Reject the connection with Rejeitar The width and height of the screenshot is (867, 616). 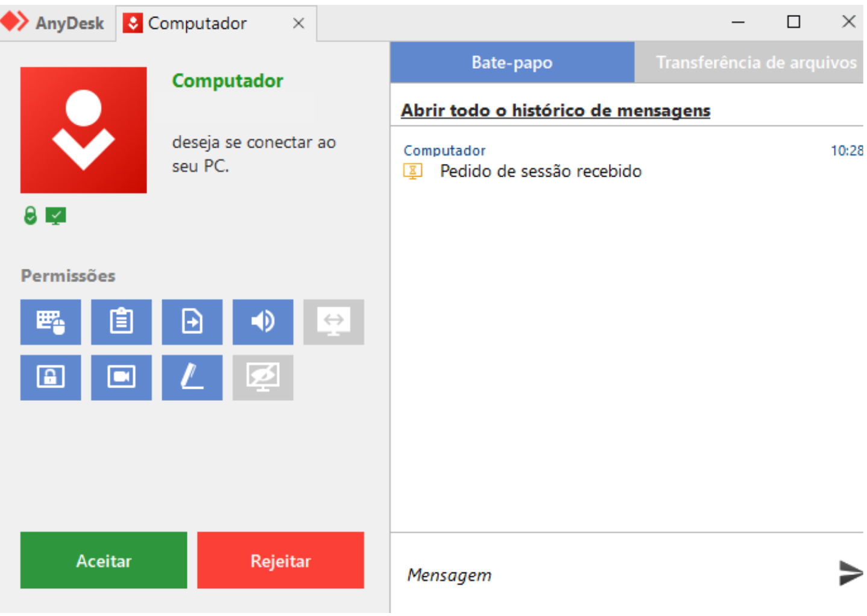(280, 560)
